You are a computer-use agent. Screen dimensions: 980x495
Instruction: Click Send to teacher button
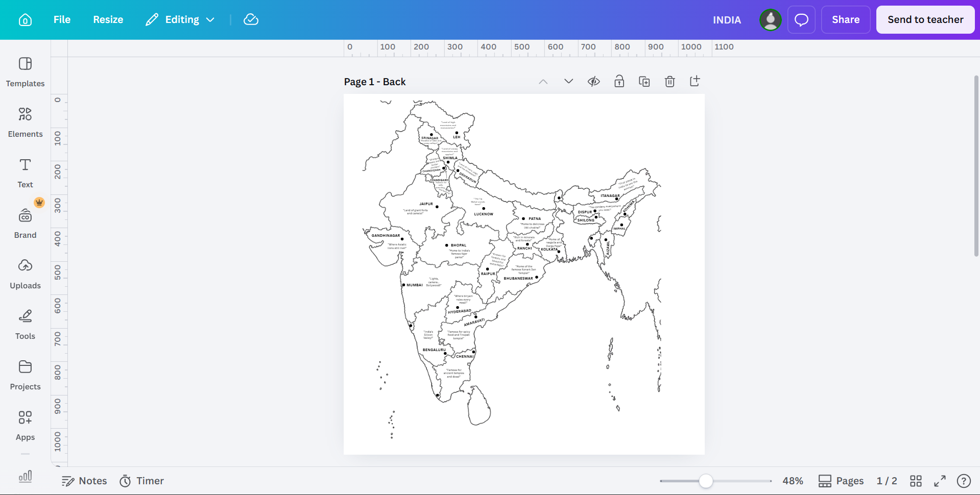click(x=925, y=20)
